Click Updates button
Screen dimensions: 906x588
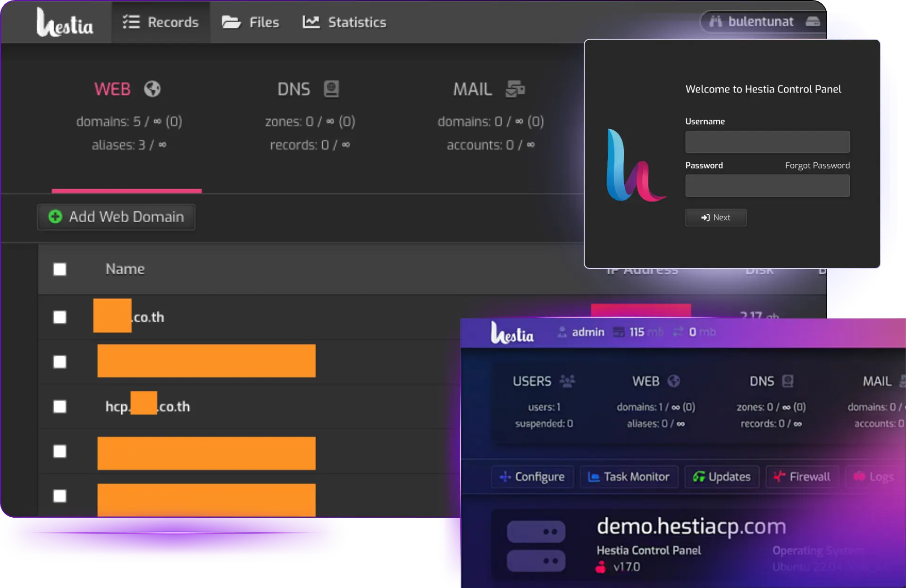[x=722, y=477]
